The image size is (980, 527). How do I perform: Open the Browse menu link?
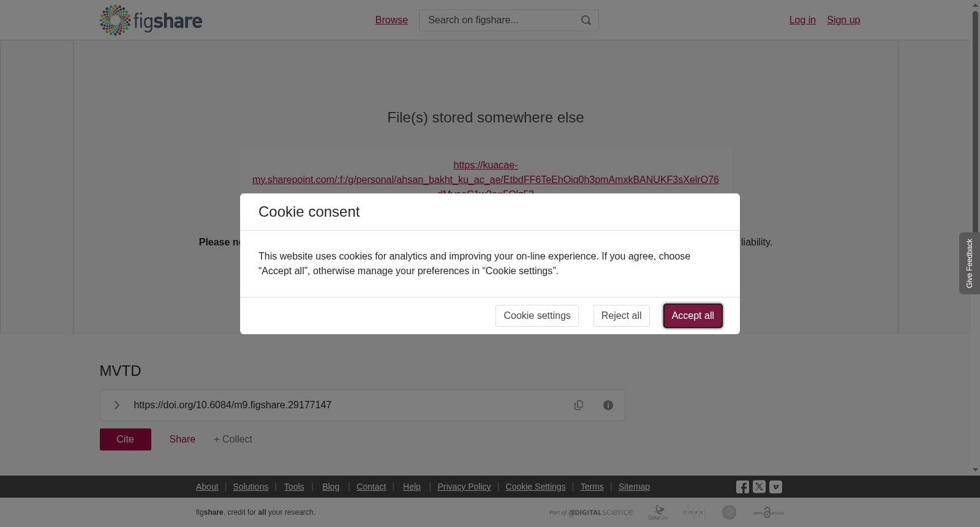point(391,20)
